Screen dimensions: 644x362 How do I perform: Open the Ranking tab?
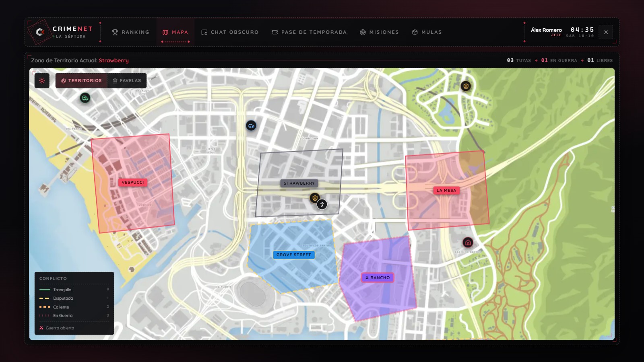pyautogui.click(x=130, y=32)
